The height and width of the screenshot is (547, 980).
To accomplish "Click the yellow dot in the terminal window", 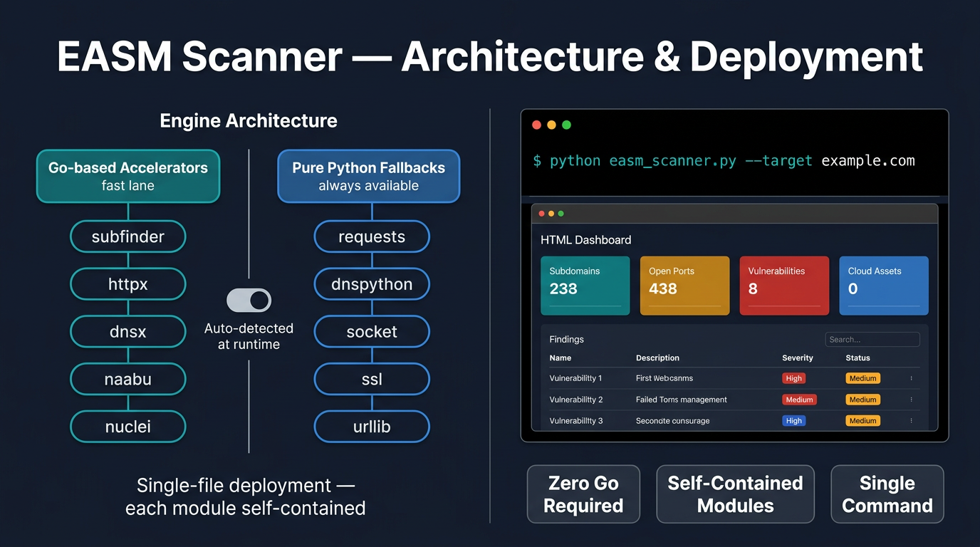I will [551, 125].
